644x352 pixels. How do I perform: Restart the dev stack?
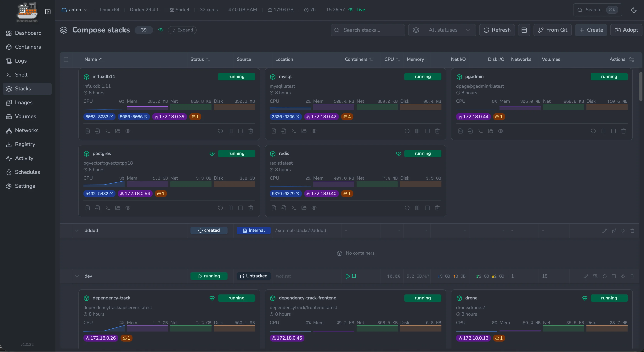pyautogui.click(x=605, y=276)
